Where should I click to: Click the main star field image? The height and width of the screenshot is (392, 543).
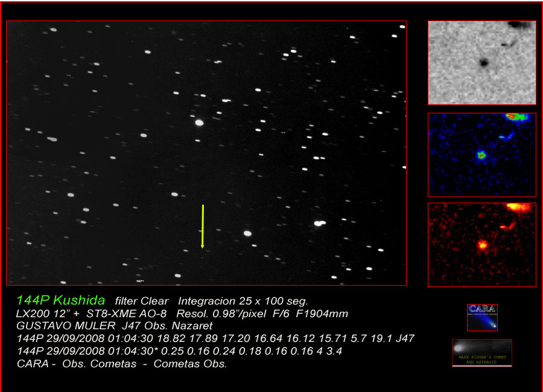[206, 153]
